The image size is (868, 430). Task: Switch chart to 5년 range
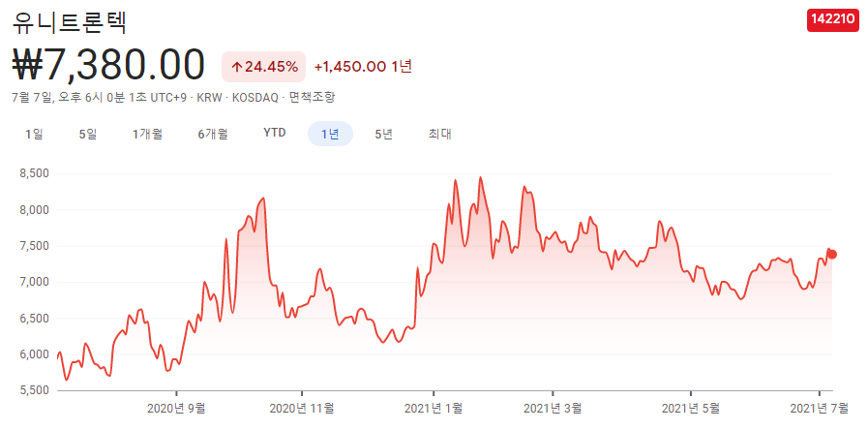click(383, 134)
